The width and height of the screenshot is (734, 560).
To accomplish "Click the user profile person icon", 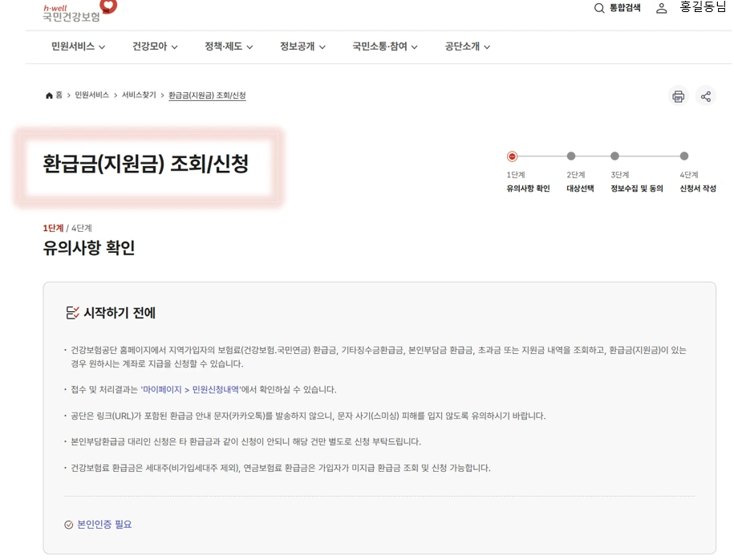I will [x=660, y=8].
